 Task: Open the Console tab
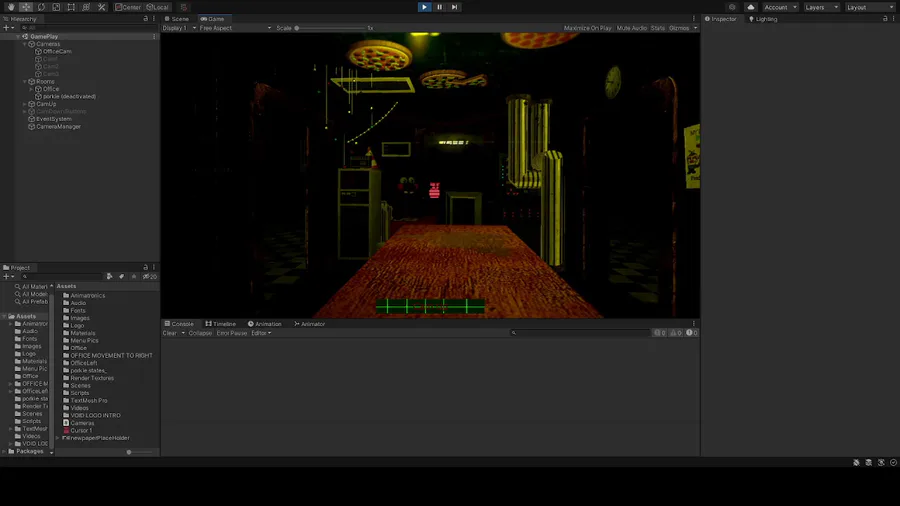(x=179, y=324)
